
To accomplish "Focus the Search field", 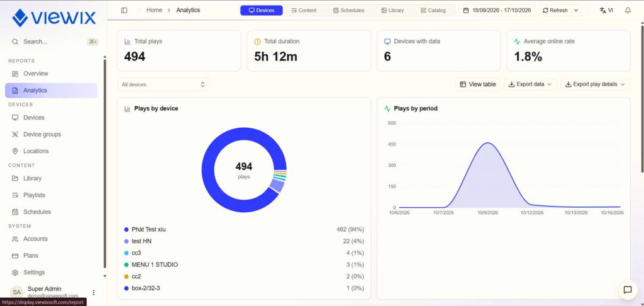I will (55, 42).
